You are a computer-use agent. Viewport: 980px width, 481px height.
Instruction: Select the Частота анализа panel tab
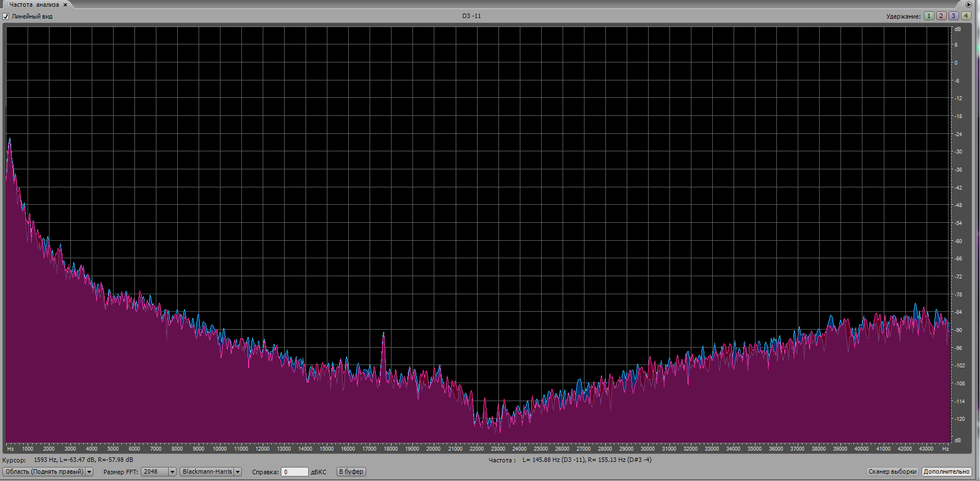click(x=34, y=5)
